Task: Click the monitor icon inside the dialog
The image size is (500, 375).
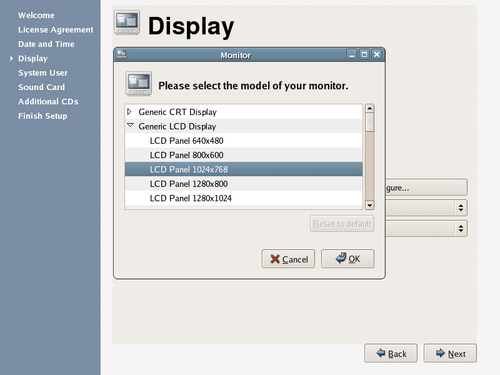Action: tap(139, 83)
